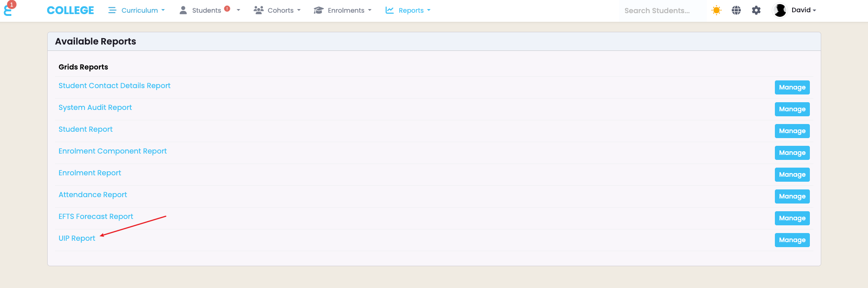The image size is (868, 288).
Task: Manage the Student Report
Action: coord(792,131)
